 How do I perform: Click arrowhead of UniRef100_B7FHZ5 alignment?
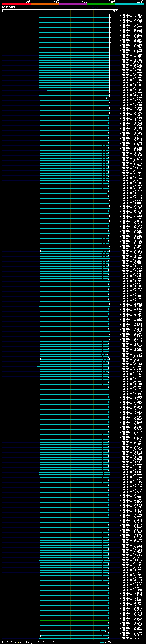[x=107, y=354]
